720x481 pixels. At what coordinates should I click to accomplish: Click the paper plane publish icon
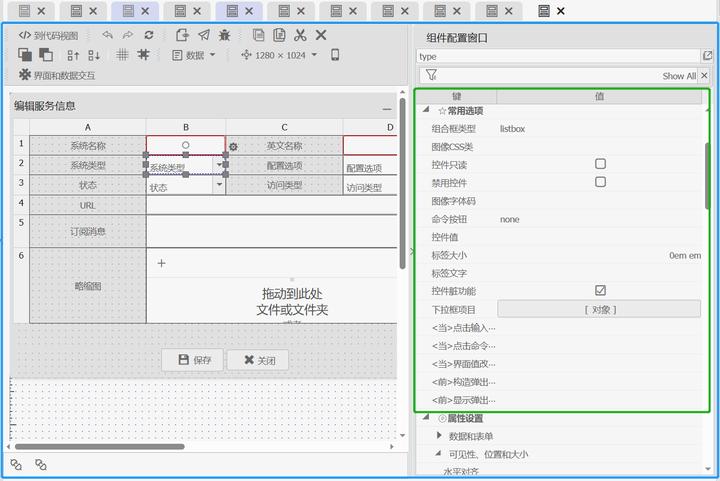204,35
